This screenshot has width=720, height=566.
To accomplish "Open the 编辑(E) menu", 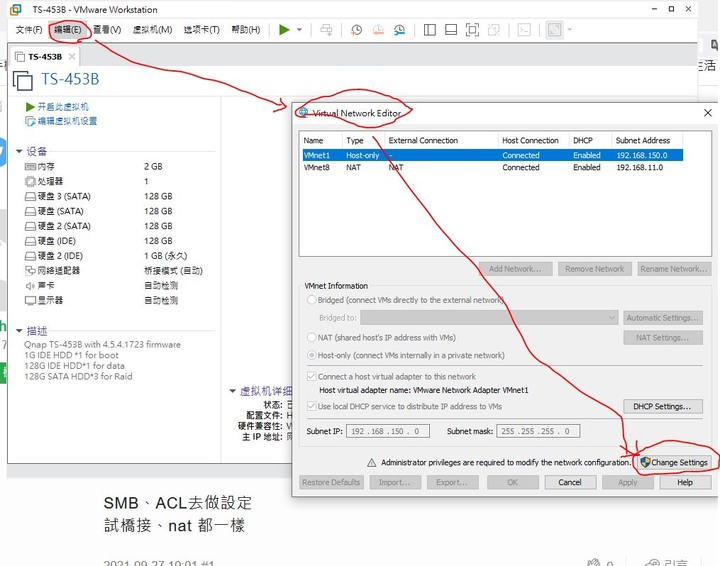I will click(x=68, y=30).
